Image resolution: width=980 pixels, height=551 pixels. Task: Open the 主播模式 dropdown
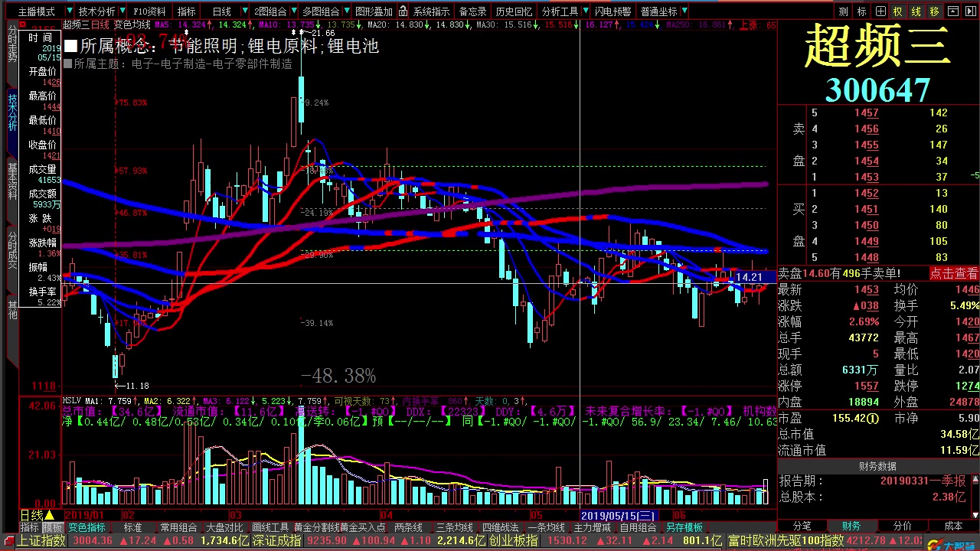41,11
